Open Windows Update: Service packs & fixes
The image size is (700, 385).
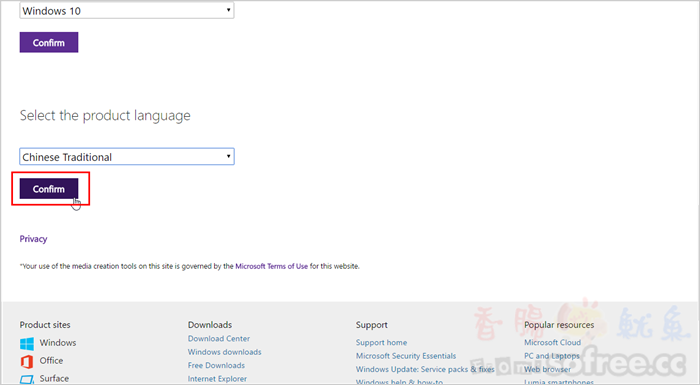coord(425,369)
